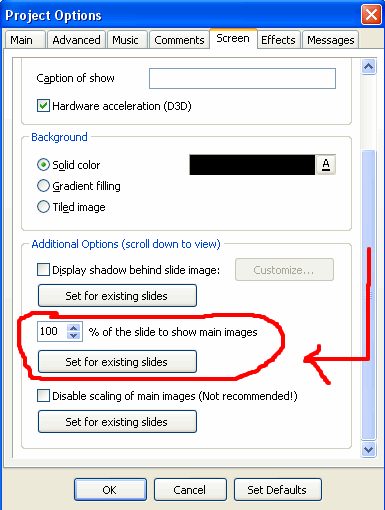The height and width of the screenshot is (510, 385).
Task: Click the black background color swatch
Action: [x=252, y=165]
